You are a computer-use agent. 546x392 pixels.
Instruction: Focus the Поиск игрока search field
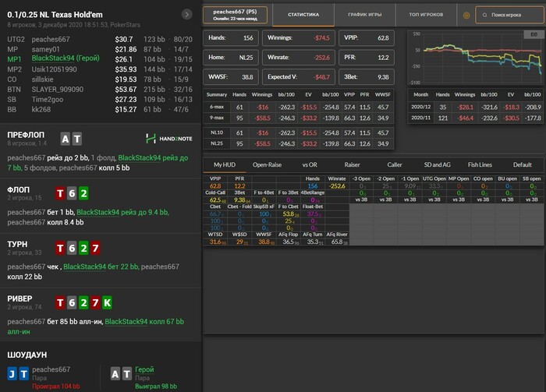(x=509, y=15)
